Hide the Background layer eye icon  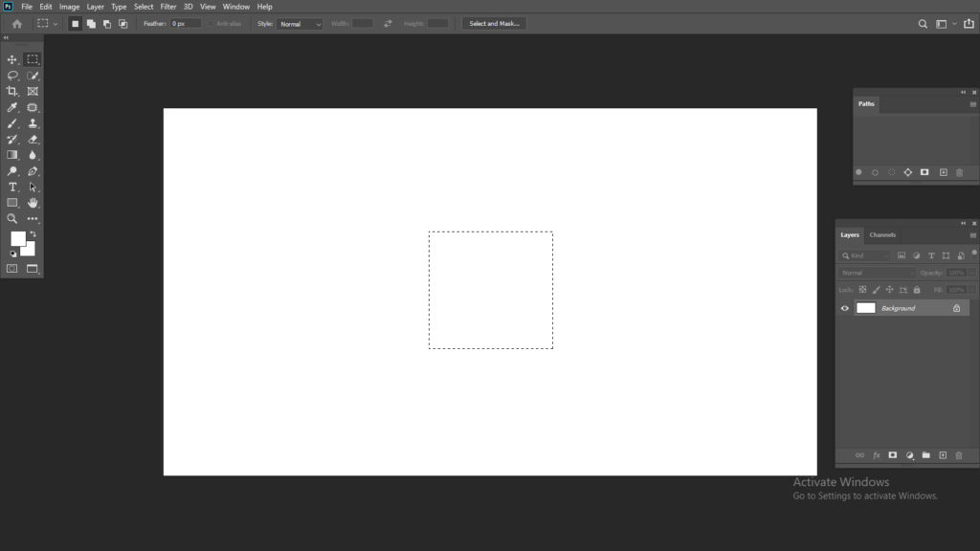click(x=844, y=308)
